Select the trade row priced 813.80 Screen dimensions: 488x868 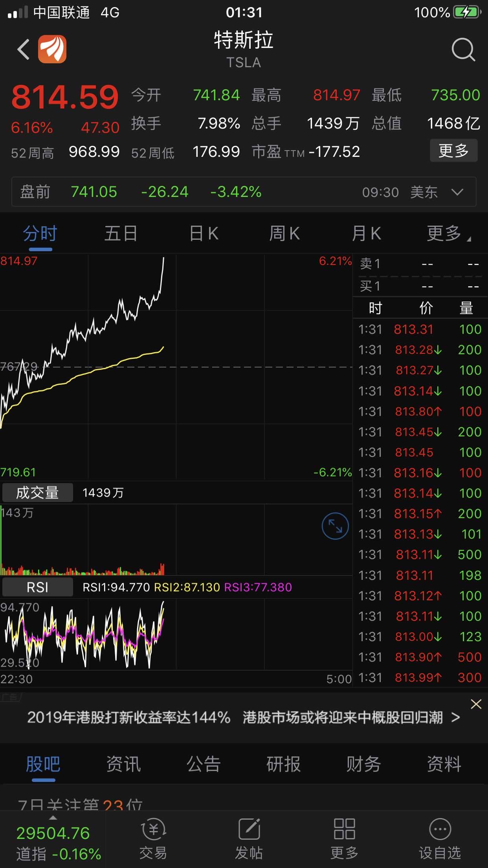click(420, 412)
